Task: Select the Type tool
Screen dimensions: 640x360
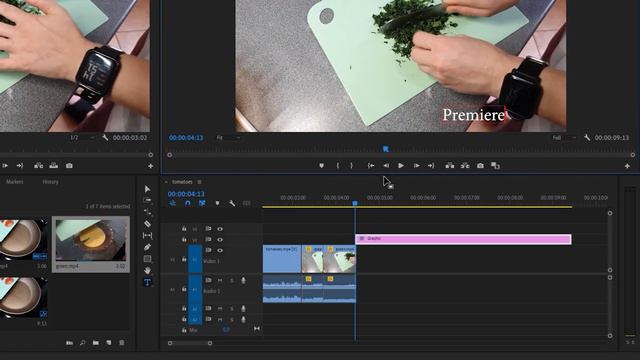Action: 147,282
